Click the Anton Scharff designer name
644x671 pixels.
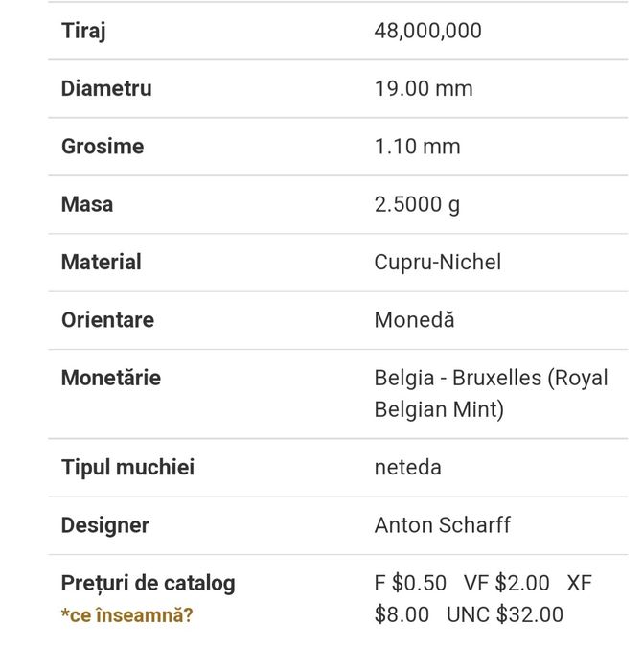click(443, 525)
